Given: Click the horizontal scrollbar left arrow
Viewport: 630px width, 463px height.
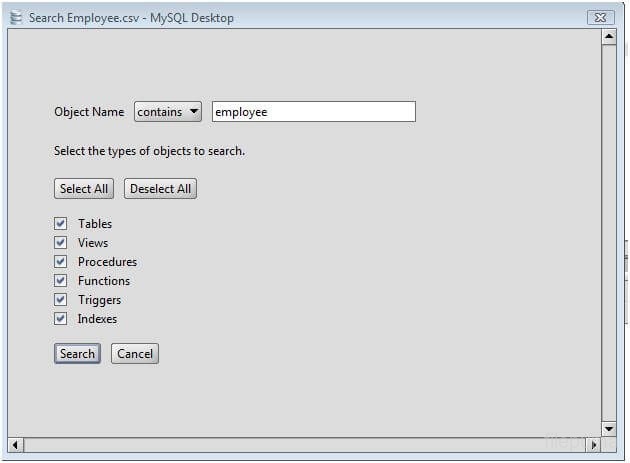Looking at the screenshot, I should [15, 444].
